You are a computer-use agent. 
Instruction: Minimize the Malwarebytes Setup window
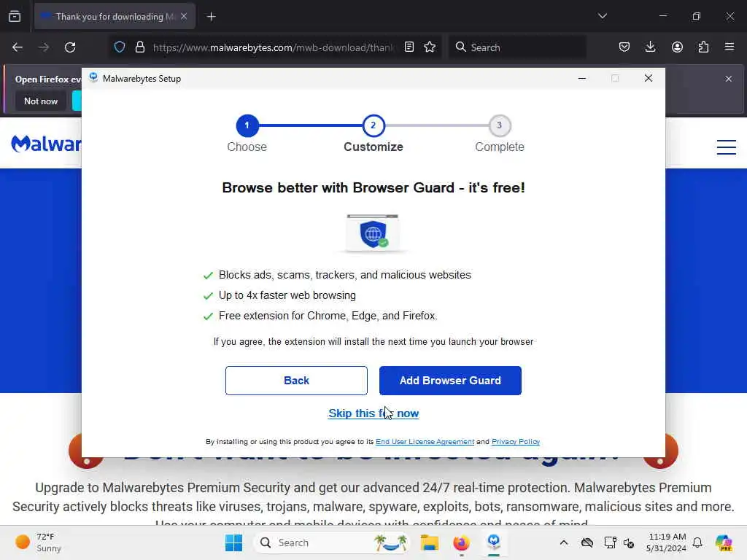[x=581, y=78]
